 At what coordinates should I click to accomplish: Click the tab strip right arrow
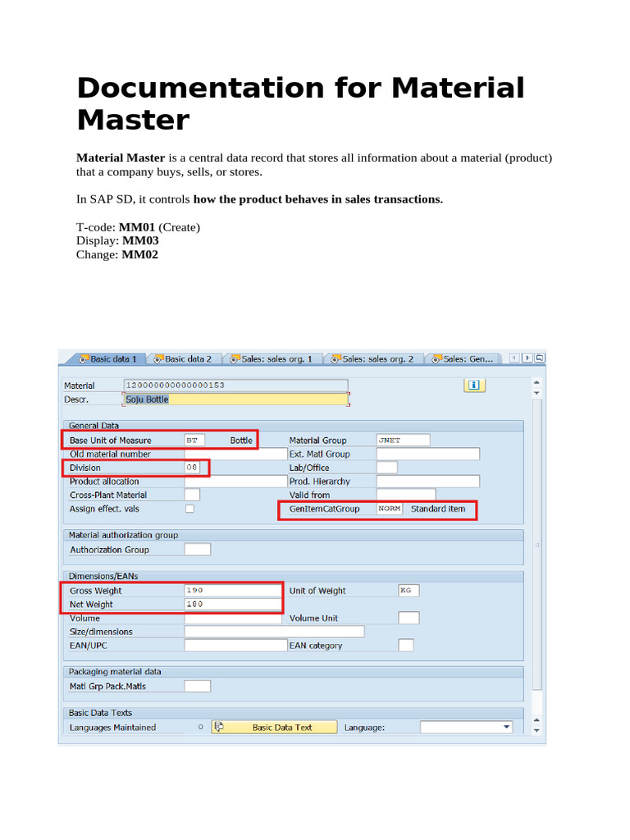click(x=527, y=358)
